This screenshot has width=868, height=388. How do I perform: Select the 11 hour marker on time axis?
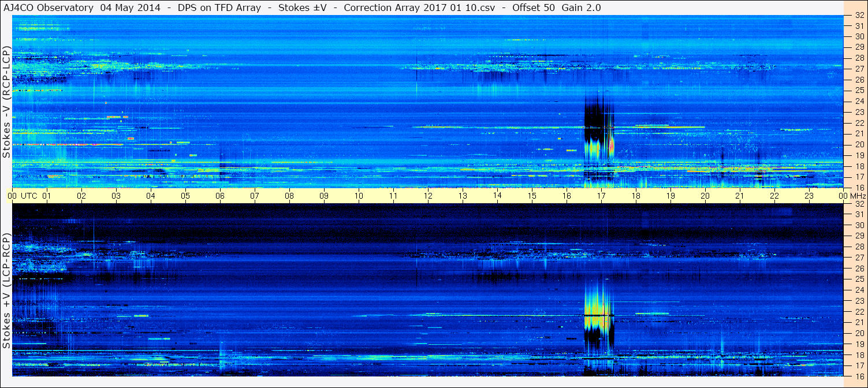coord(393,196)
